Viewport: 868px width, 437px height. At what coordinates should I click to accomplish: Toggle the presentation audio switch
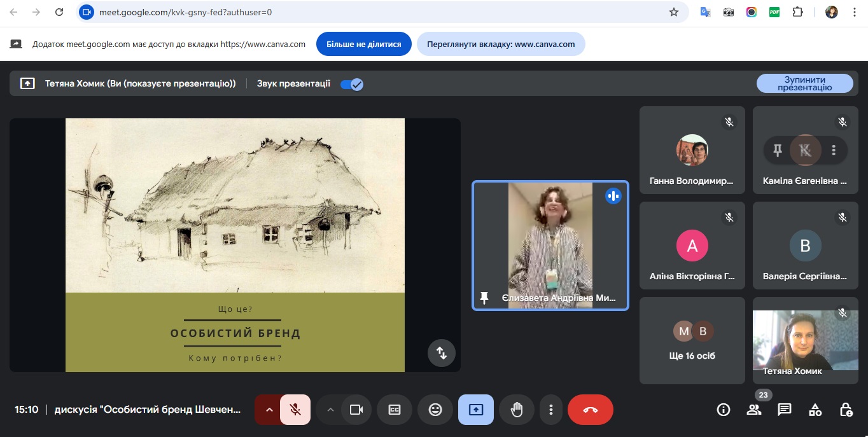(351, 84)
